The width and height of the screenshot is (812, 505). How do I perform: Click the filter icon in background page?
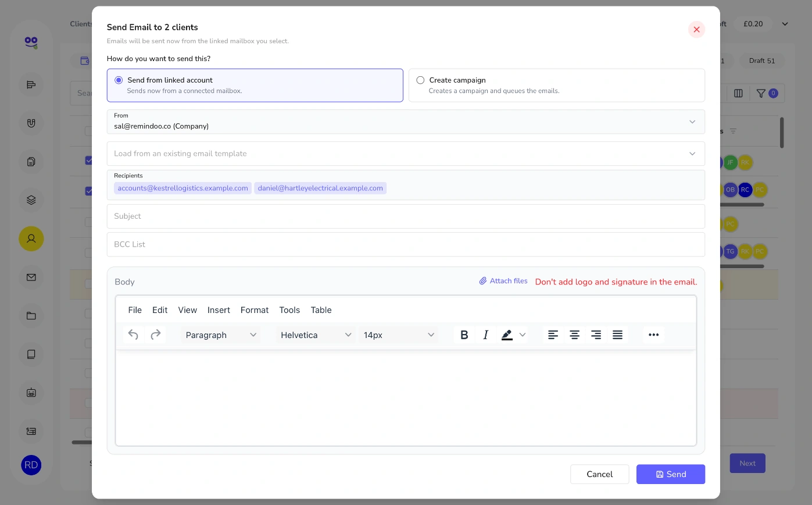(x=761, y=93)
